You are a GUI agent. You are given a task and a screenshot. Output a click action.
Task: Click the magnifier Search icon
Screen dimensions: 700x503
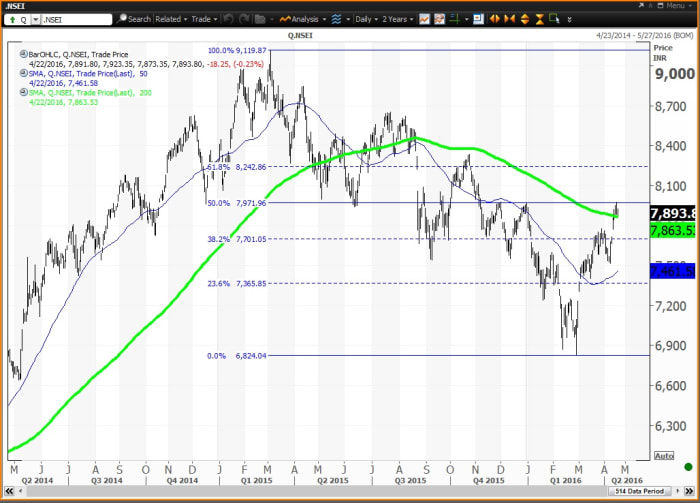[x=121, y=19]
